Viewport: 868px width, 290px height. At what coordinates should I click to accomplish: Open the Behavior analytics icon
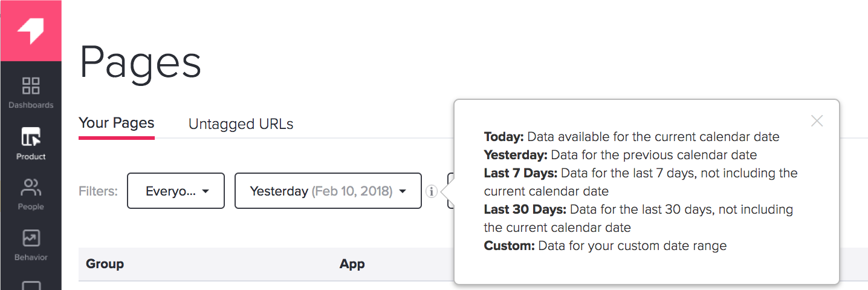tap(30, 245)
